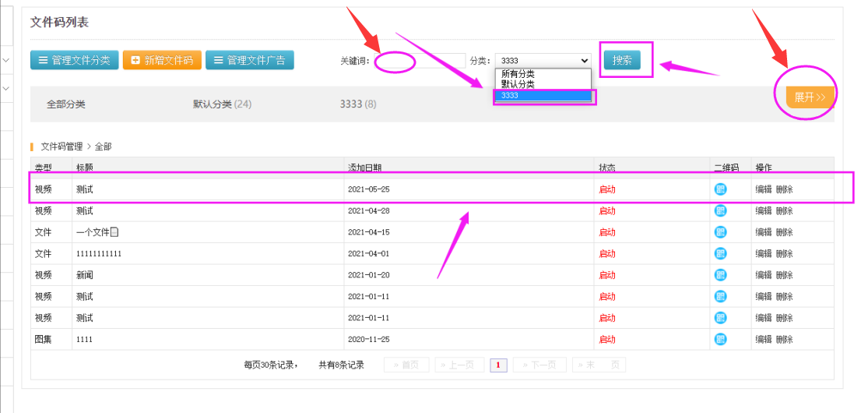
Task: Click 删除 link for 图集 row
Action: 784,339
